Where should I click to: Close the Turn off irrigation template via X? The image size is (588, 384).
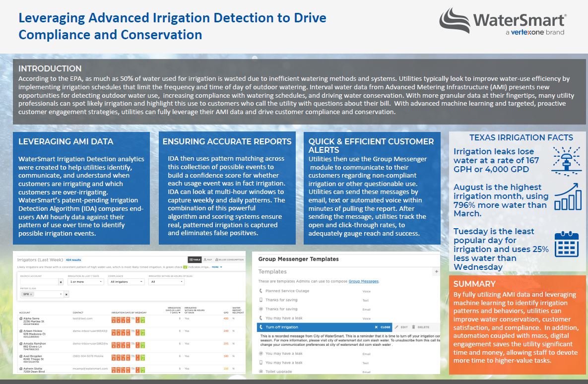(376, 327)
